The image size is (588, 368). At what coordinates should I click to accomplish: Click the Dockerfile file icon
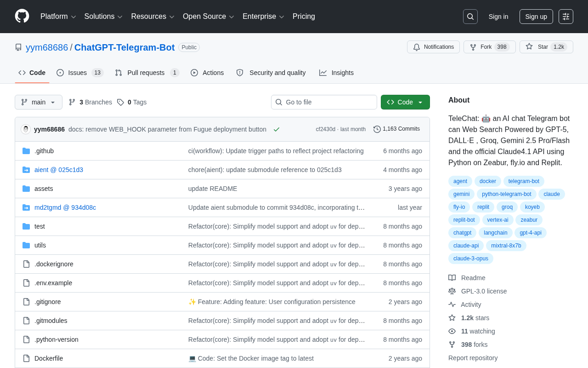(x=26, y=358)
